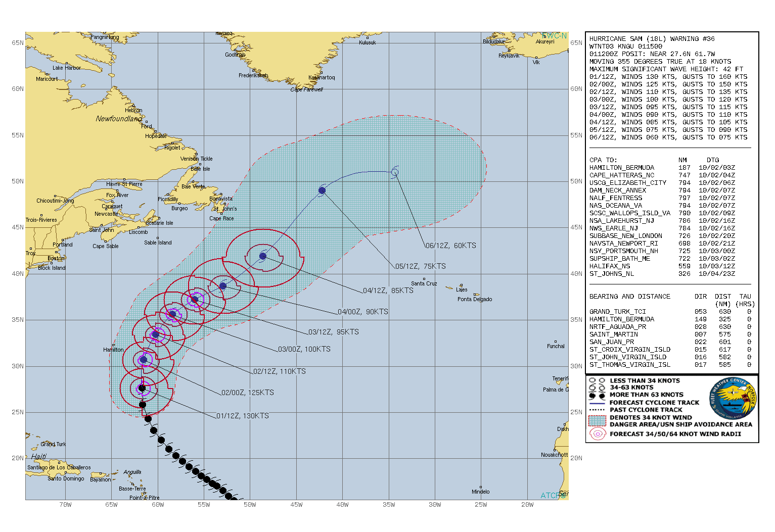This screenshot has height=532, width=775.
Task: Click the ST_THOMAS_VIRGIN_ISL bearing row
Action: click(x=670, y=365)
